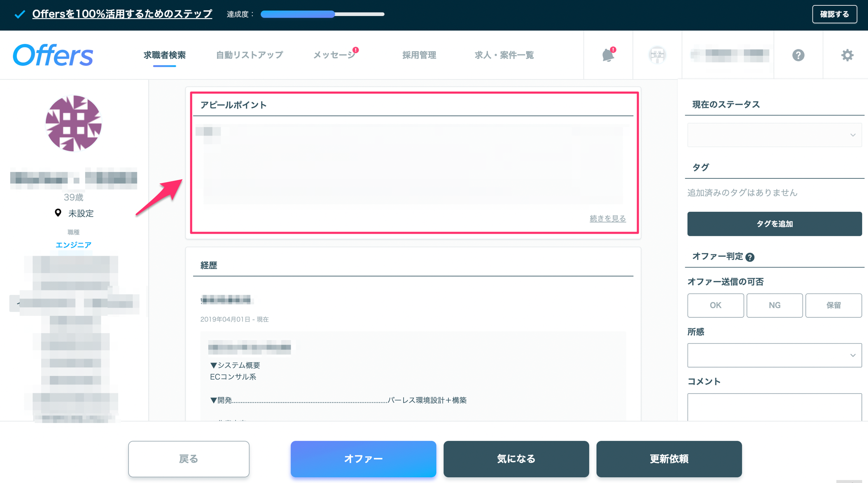Click inside the コメント text field

point(774,407)
